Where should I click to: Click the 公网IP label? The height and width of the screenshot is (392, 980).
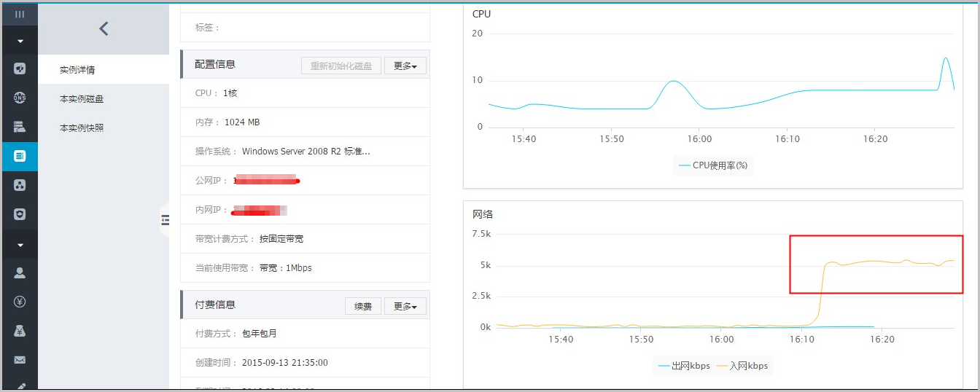coord(211,181)
